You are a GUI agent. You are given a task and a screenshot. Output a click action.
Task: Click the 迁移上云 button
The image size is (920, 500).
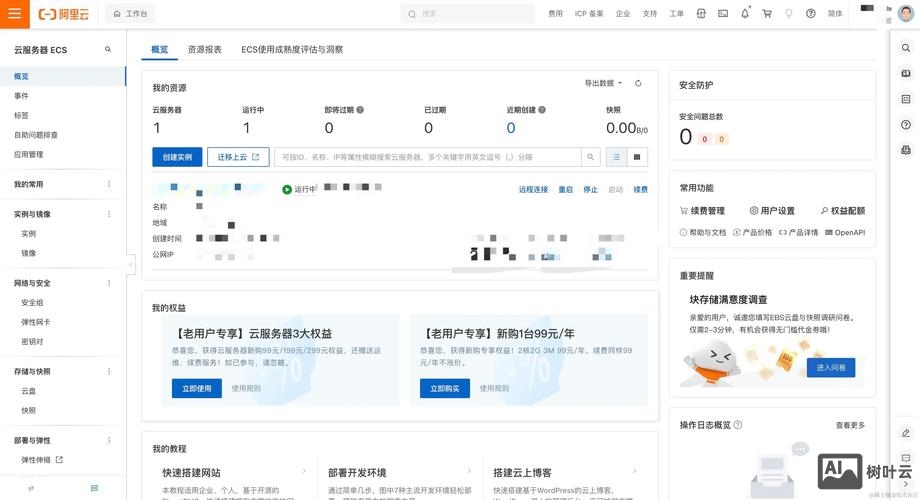(x=238, y=157)
